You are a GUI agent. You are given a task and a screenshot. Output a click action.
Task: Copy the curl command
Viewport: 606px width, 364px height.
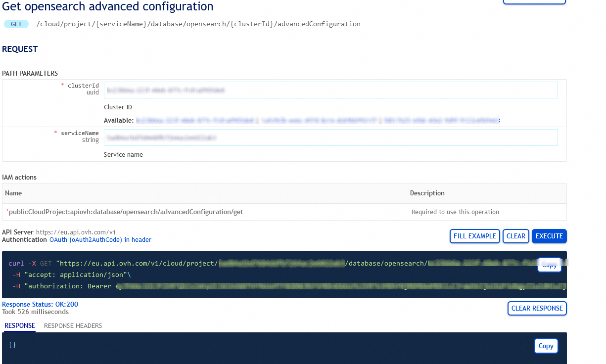pos(549,265)
